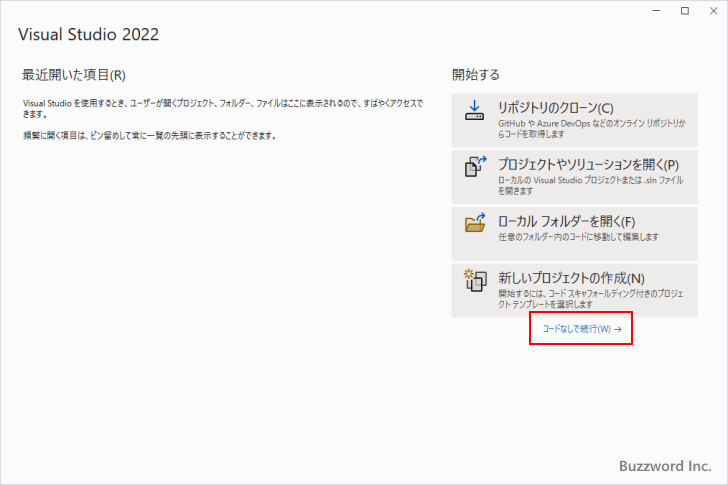The width and height of the screenshot is (728, 485).
Task: Select ローカル フォルダーを開く(F) title
Action: point(566,221)
